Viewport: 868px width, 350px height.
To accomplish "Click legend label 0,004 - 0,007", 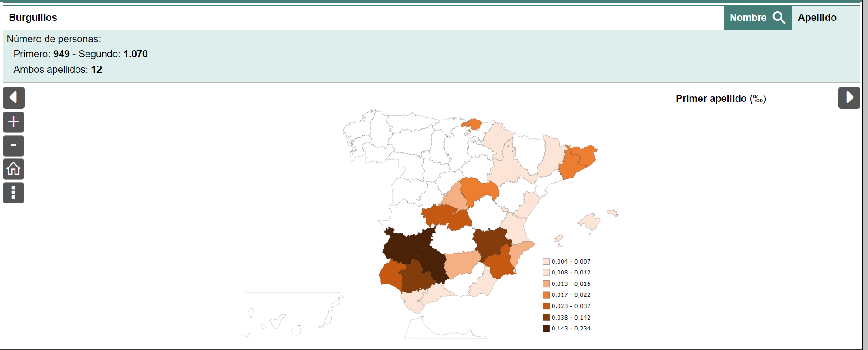I will pos(571,262).
